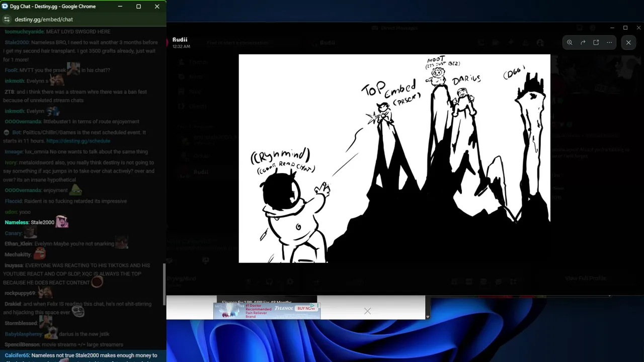The image size is (644, 362).
Task: Select username Stormblessed in chat
Action: (21, 323)
